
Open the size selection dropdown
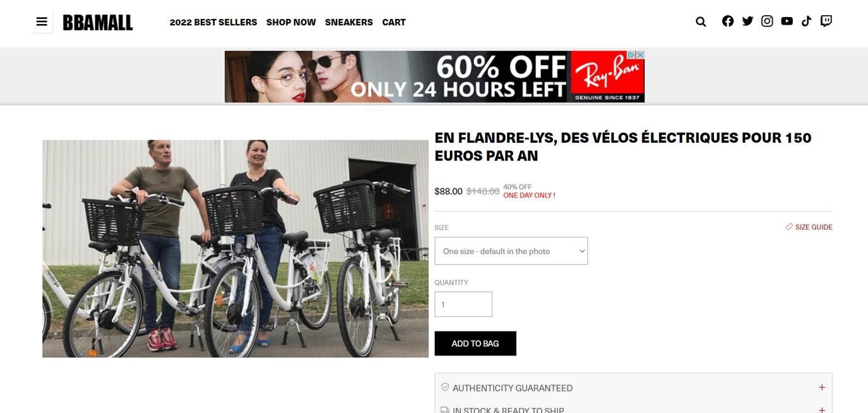(511, 251)
